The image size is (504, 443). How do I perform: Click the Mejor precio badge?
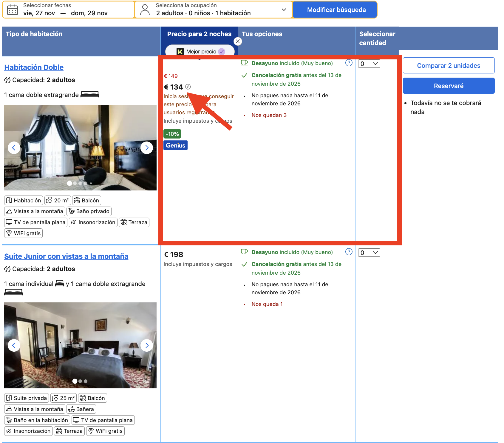coord(200,51)
